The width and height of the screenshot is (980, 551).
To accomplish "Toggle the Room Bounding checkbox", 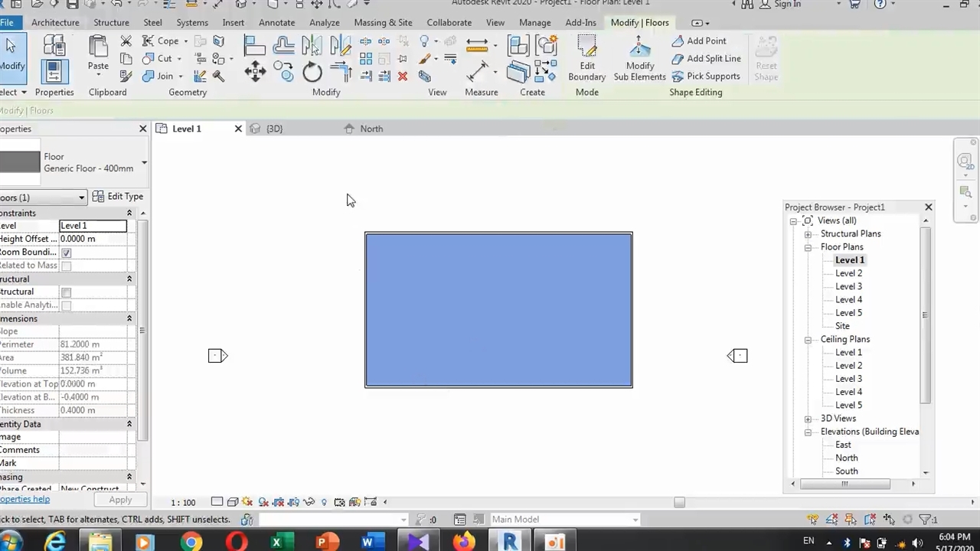I will point(67,253).
